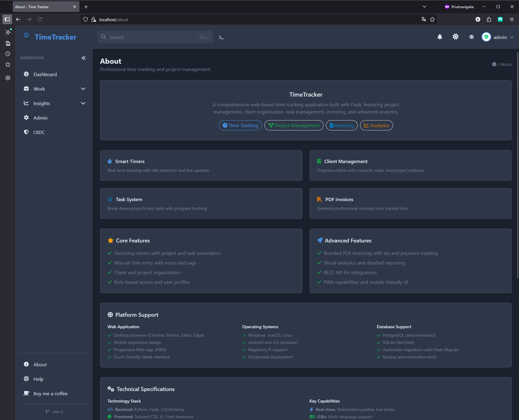
Task: Click the Admin gear icon in sidebar
Action: [26, 118]
